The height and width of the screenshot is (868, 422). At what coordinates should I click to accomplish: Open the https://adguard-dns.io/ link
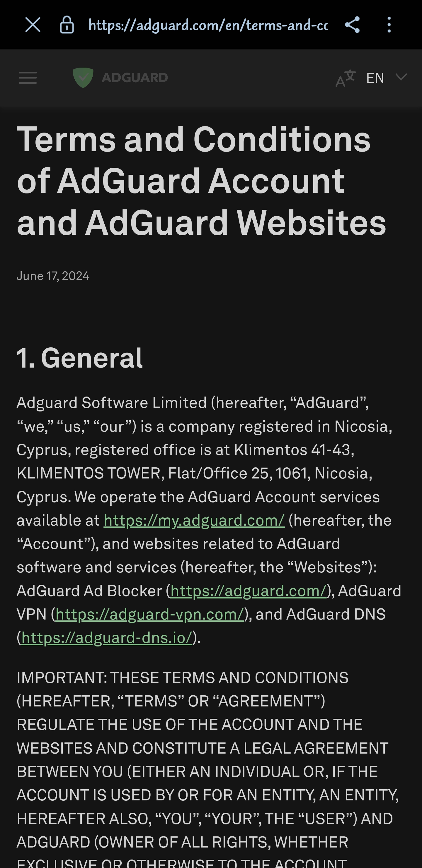(107, 637)
